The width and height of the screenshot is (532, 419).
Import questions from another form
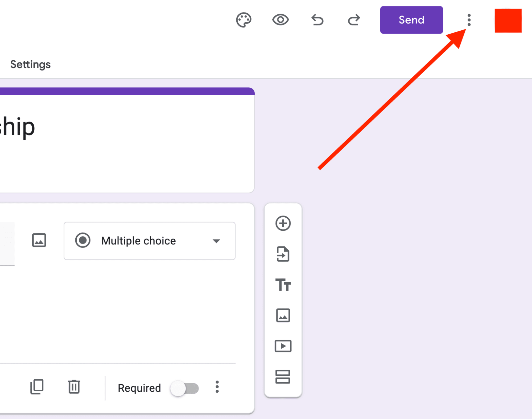(283, 254)
